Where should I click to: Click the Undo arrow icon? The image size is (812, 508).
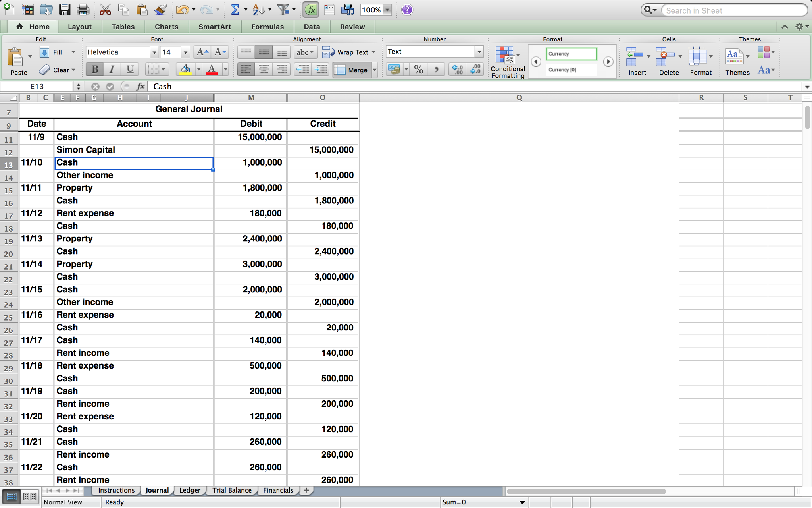point(182,10)
